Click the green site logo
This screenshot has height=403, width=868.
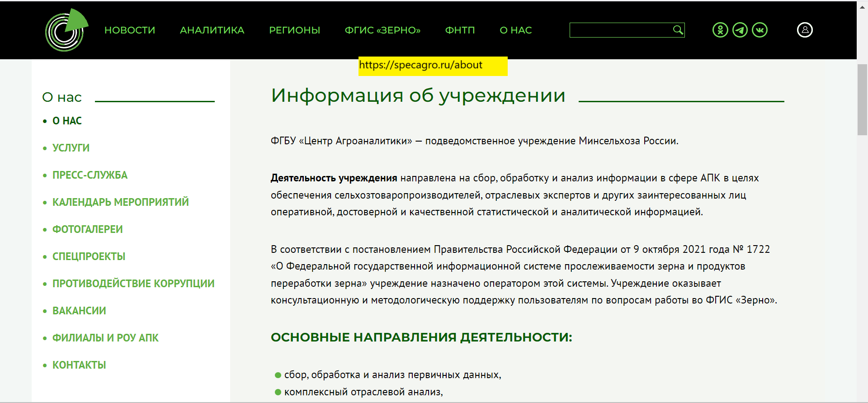[66, 30]
